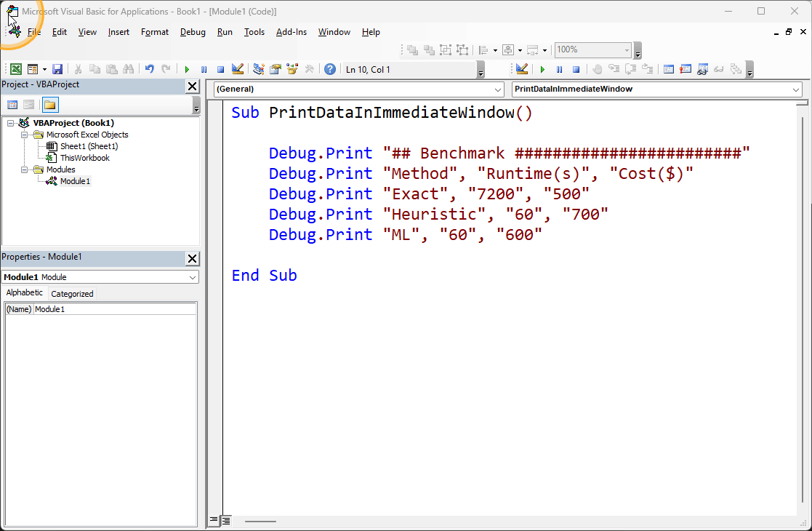Open Visual Basic Help question mark icon
Viewport: 812px width, 531px height.
330,69
